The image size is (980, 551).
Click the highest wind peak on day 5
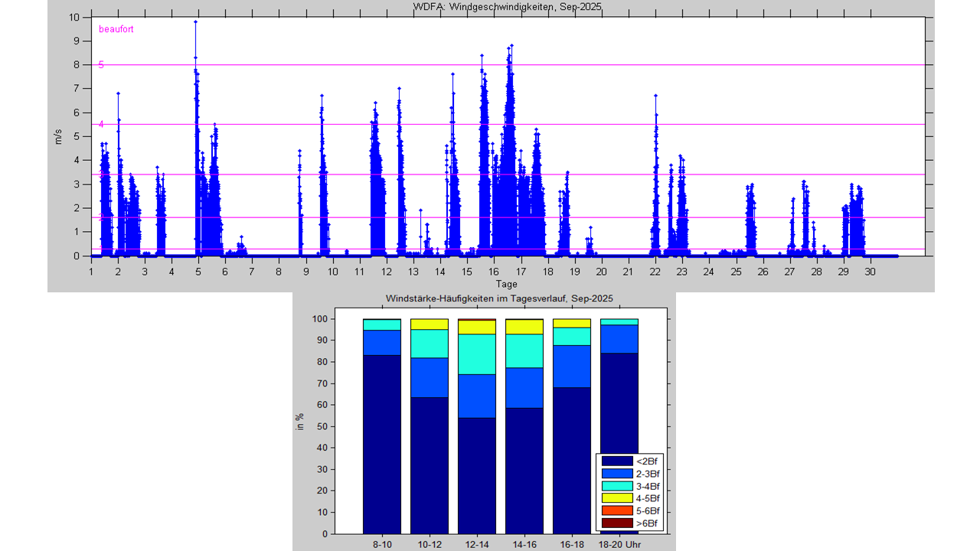(195, 22)
